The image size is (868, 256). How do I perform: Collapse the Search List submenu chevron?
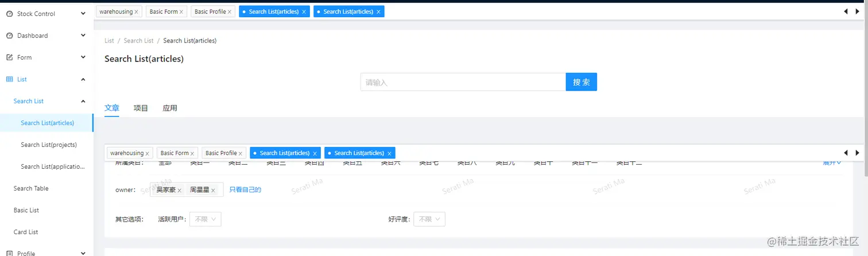83,101
